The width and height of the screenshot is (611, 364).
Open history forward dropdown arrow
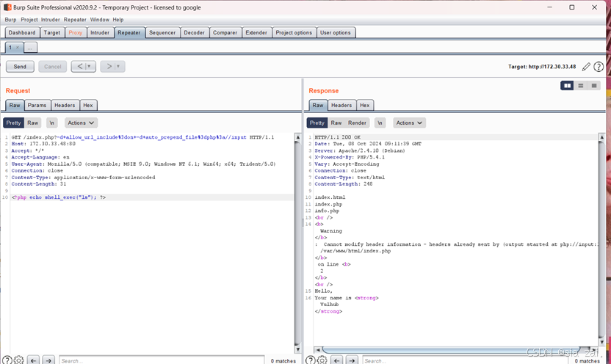pyautogui.click(x=118, y=67)
